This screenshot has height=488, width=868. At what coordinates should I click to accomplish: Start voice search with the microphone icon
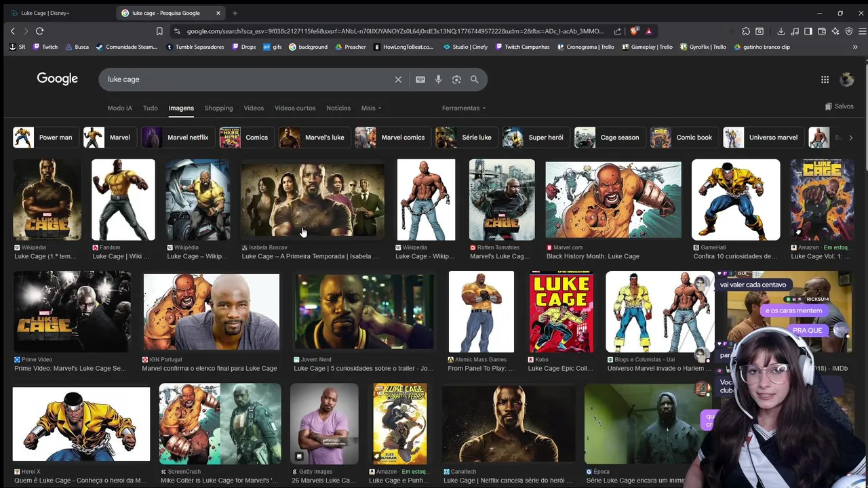[x=438, y=79]
